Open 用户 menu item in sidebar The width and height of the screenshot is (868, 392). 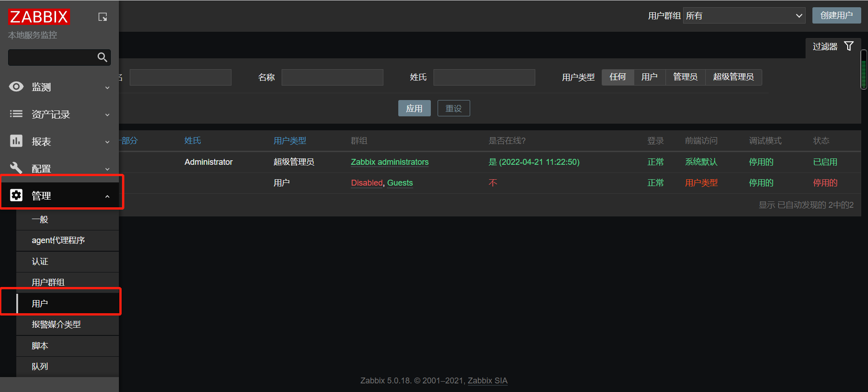click(x=67, y=303)
